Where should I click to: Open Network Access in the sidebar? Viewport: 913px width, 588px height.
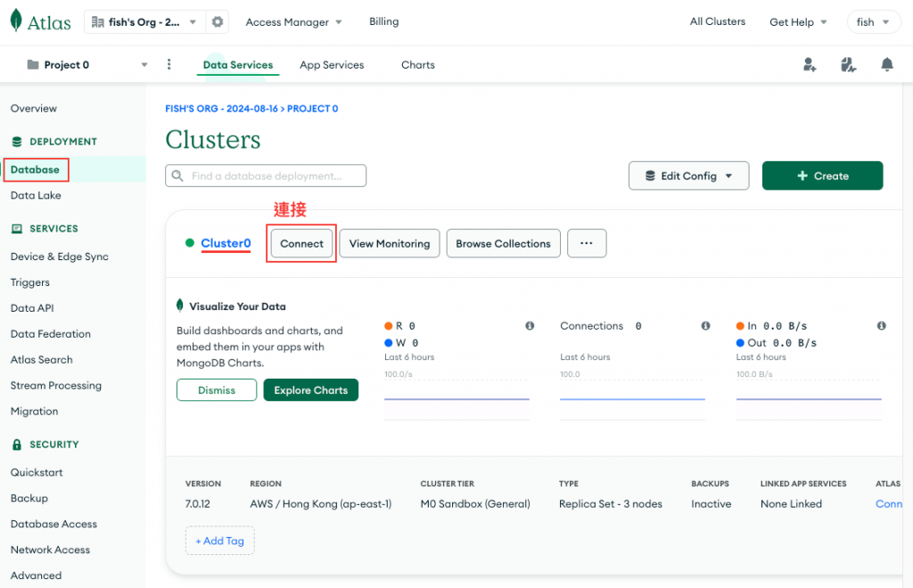pyautogui.click(x=50, y=550)
